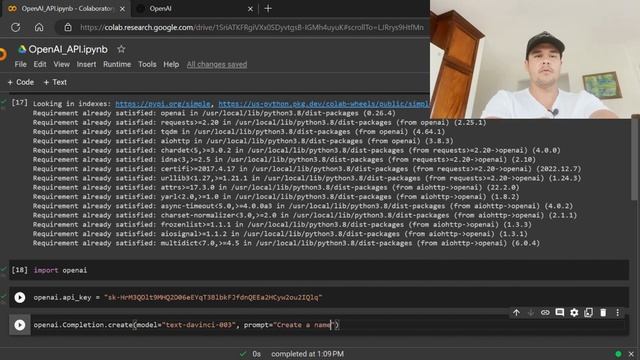Open the File menu

click(20, 64)
